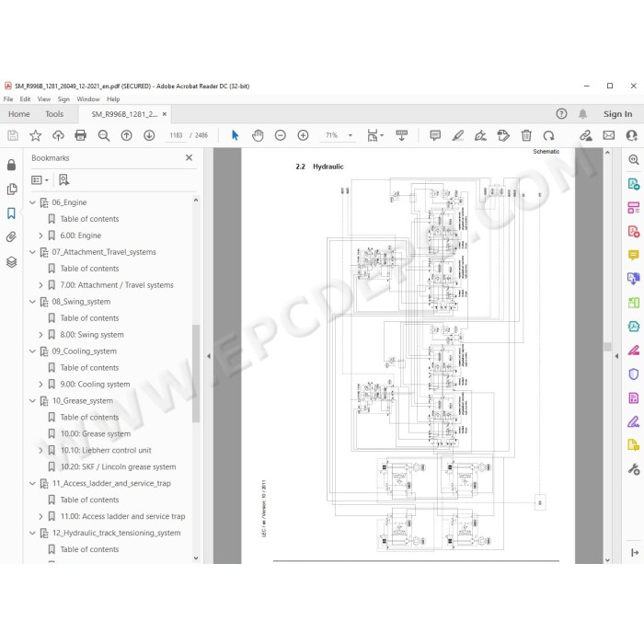The width and height of the screenshot is (644, 644).
Task: Open the attachments paperclip panel
Action: pyautogui.click(x=11, y=237)
